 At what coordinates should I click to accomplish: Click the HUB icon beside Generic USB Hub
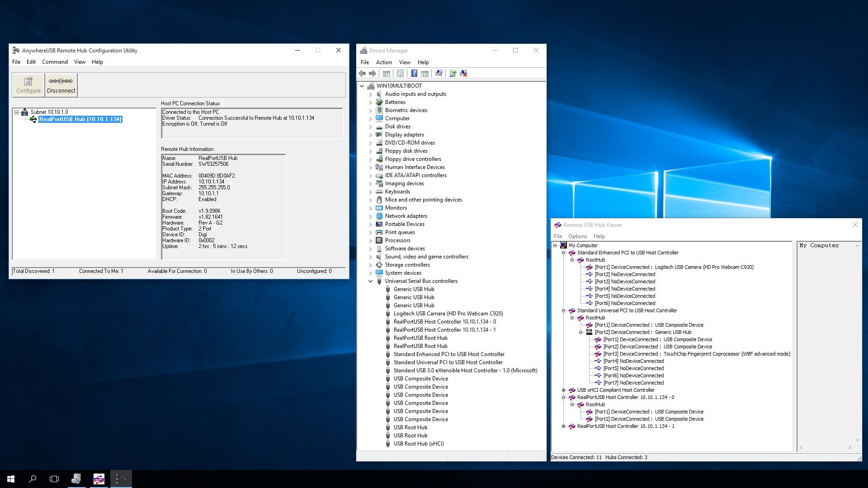589,332
